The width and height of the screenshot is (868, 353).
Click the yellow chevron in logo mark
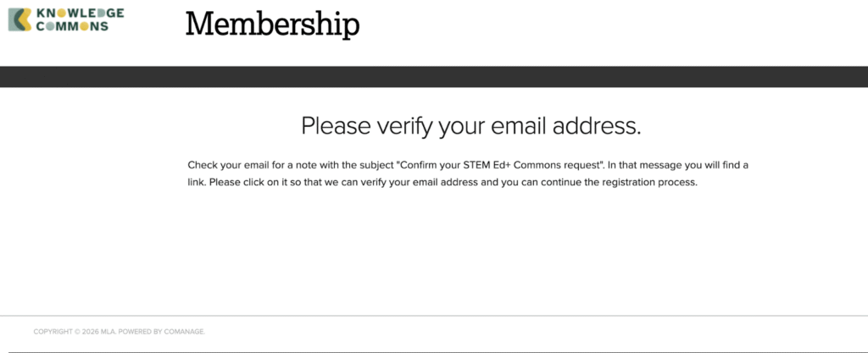[26, 19]
